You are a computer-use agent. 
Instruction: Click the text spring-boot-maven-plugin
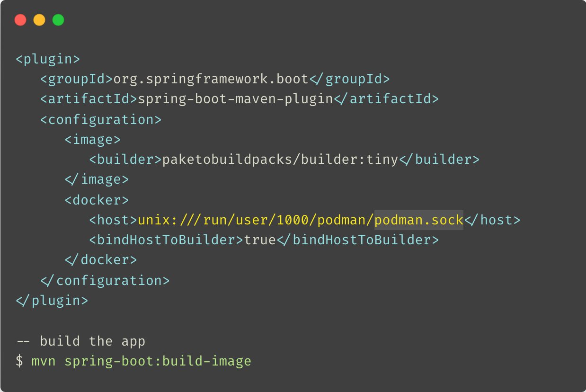click(x=236, y=99)
